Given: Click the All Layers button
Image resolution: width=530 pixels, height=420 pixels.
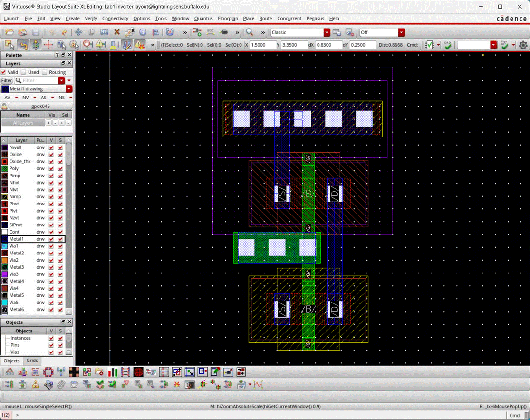Looking at the screenshot, I should point(23,123).
